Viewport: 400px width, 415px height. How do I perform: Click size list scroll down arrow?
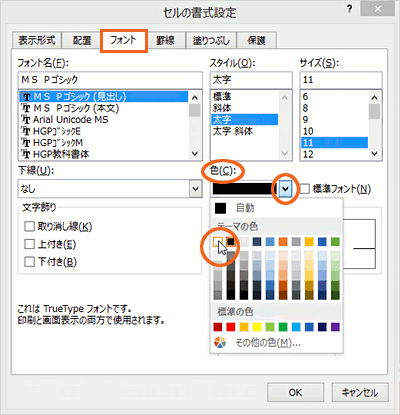click(x=375, y=154)
